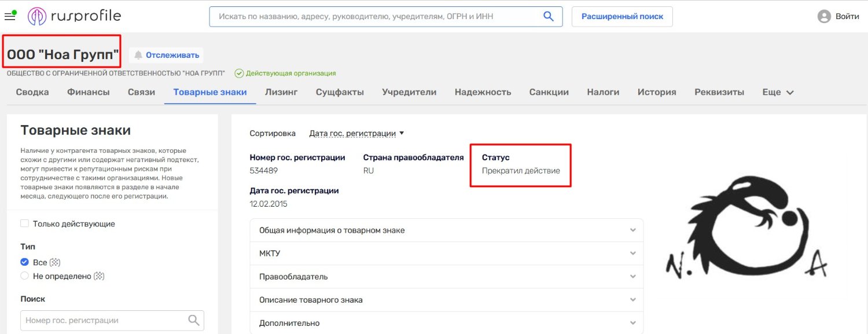Click the Отслеживать button
Viewport: 868px width, 334px height.
click(x=166, y=55)
